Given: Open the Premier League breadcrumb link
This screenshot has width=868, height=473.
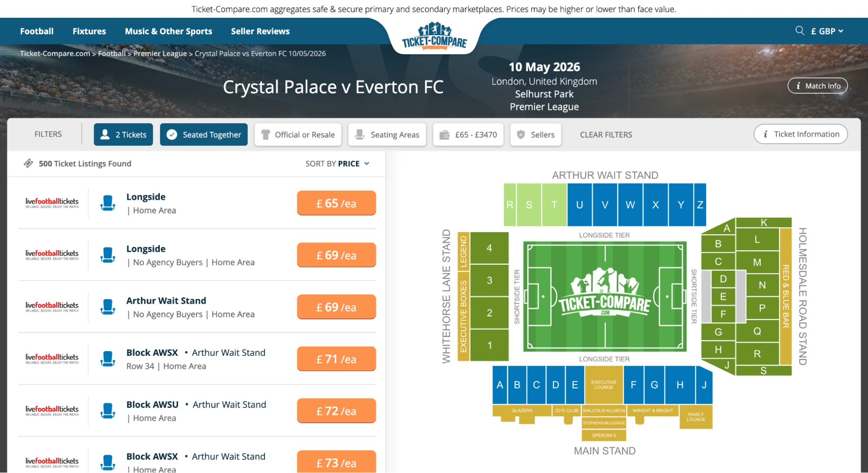Looking at the screenshot, I should (x=160, y=53).
